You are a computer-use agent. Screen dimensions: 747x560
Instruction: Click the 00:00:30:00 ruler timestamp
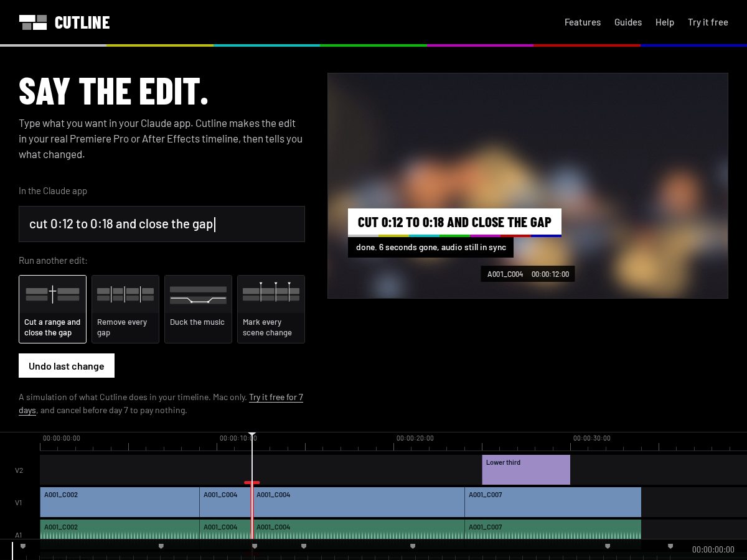[592, 438]
